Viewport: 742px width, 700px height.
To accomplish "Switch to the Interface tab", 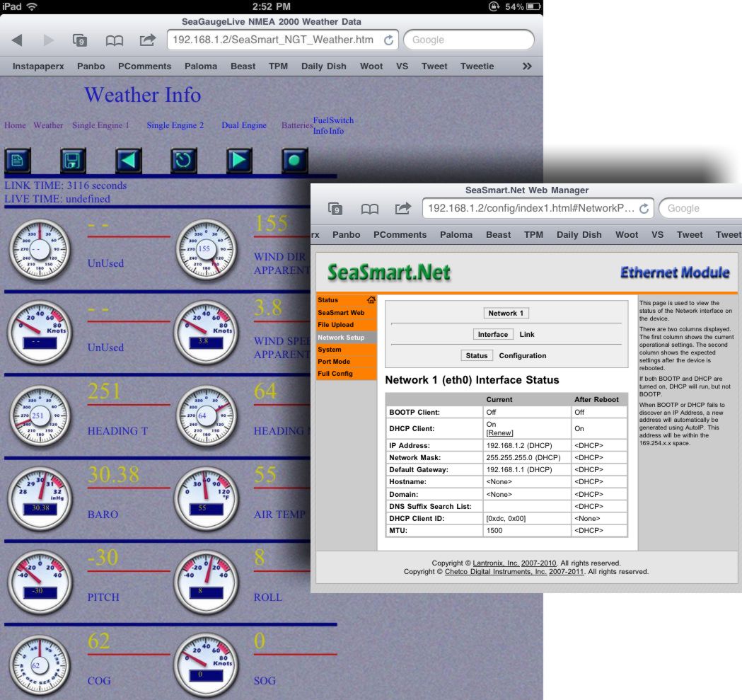I will pyautogui.click(x=492, y=334).
